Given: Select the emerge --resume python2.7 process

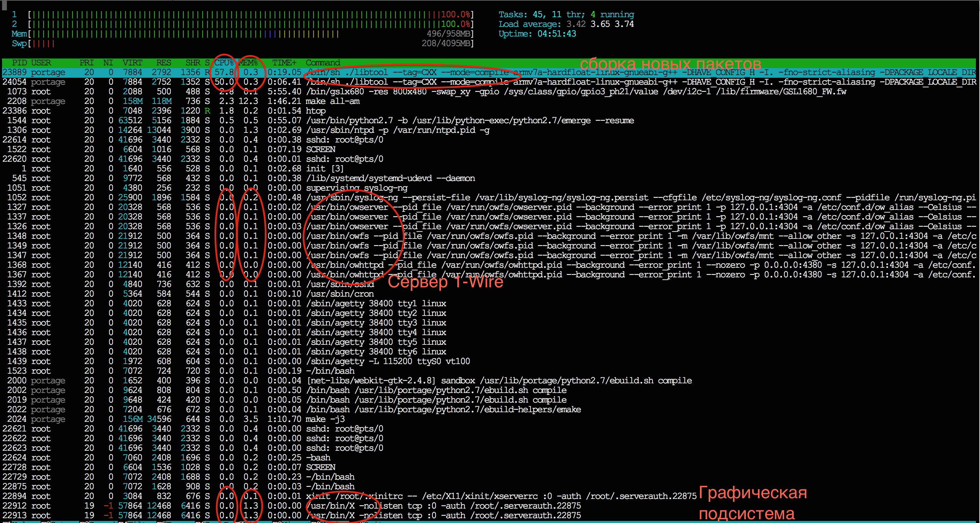Looking at the screenshot, I should click(469, 120).
